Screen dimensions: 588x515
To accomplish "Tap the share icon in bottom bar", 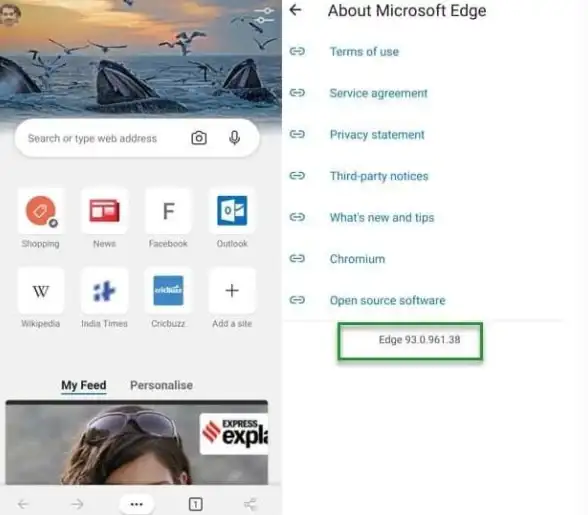I will (250, 504).
